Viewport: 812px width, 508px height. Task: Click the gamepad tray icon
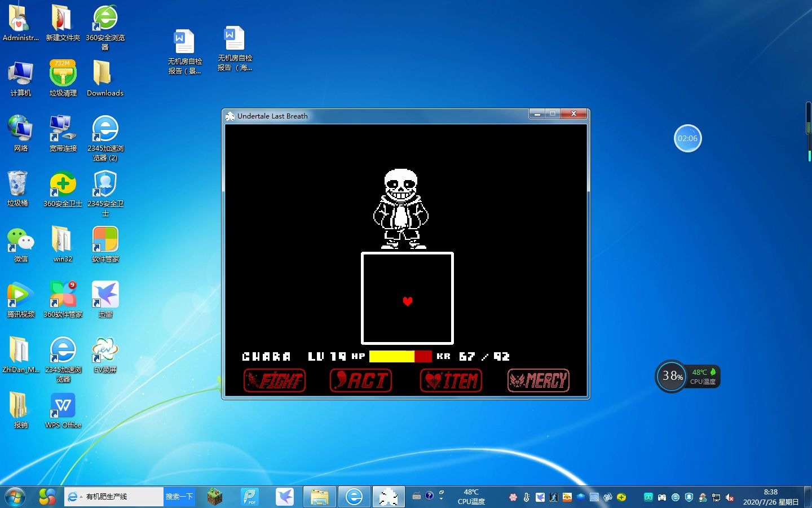662,497
